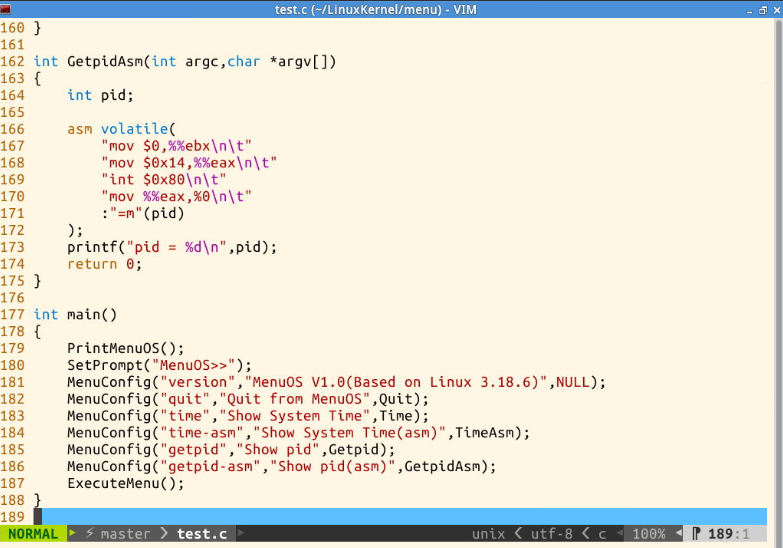783x548 pixels.
Task: Click the NORMAL mode indicator
Action: tap(33, 534)
